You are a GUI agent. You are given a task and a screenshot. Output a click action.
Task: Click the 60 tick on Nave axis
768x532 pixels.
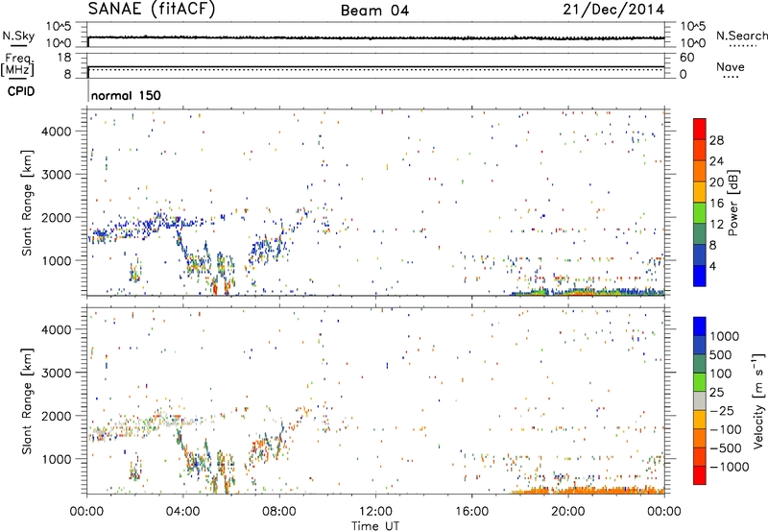(686, 58)
